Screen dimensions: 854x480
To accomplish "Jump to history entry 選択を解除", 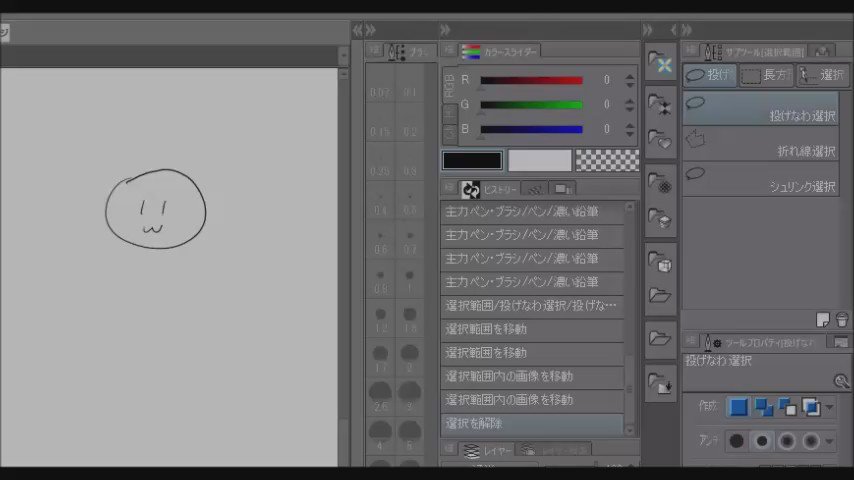I will pos(532,423).
